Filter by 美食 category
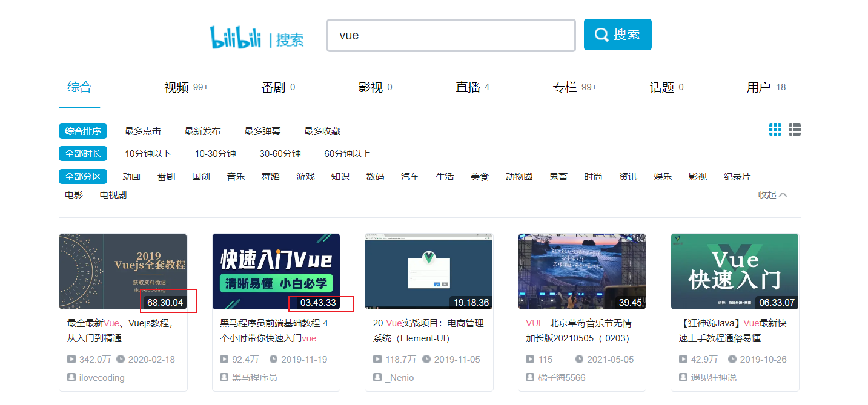 480,177
